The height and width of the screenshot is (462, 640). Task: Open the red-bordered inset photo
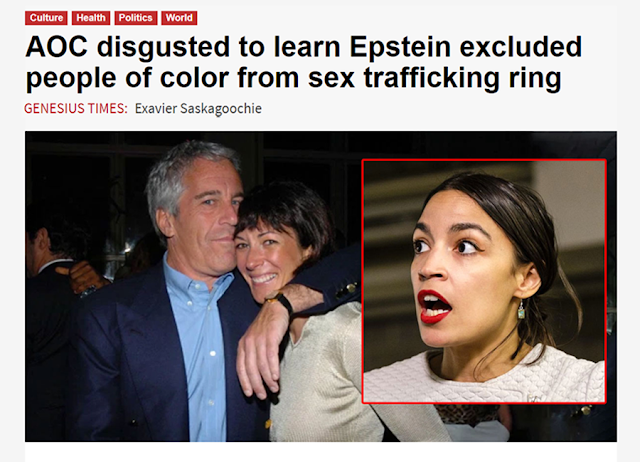pos(484,281)
